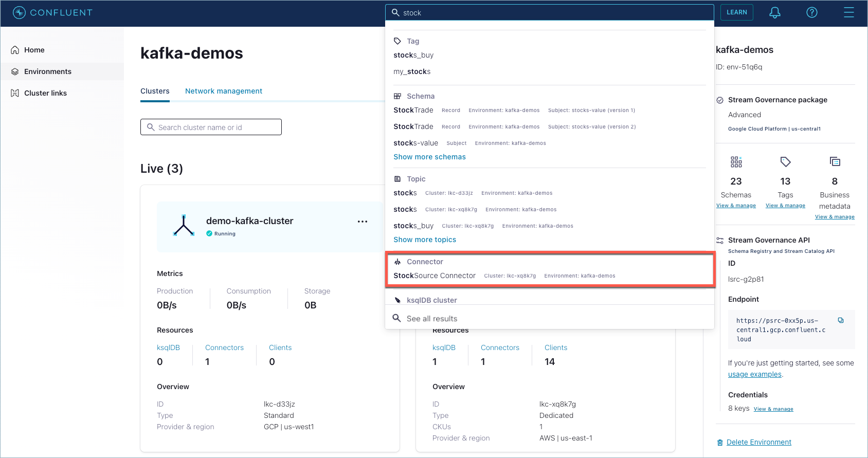This screenshot has height=458, width=868.
Task: Open the help question mark icon
Action: [812, 12]
